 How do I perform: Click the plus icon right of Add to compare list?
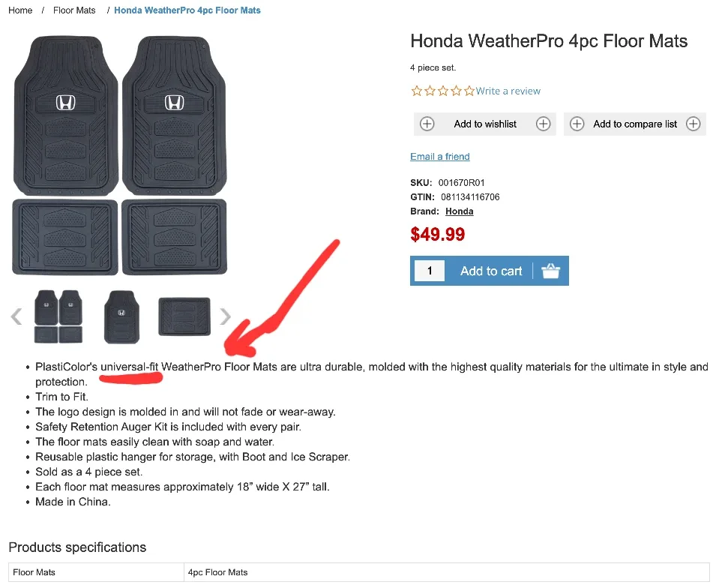[694, 124]
